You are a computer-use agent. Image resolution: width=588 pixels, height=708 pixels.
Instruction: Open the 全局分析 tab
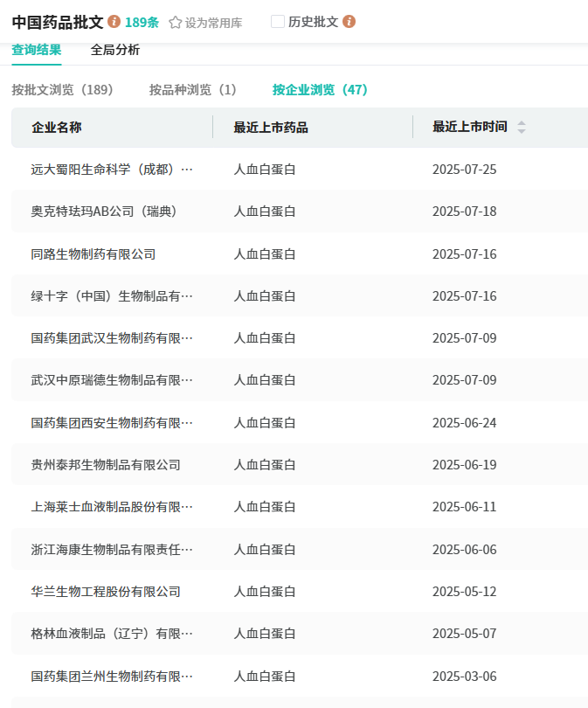(114, 50)
